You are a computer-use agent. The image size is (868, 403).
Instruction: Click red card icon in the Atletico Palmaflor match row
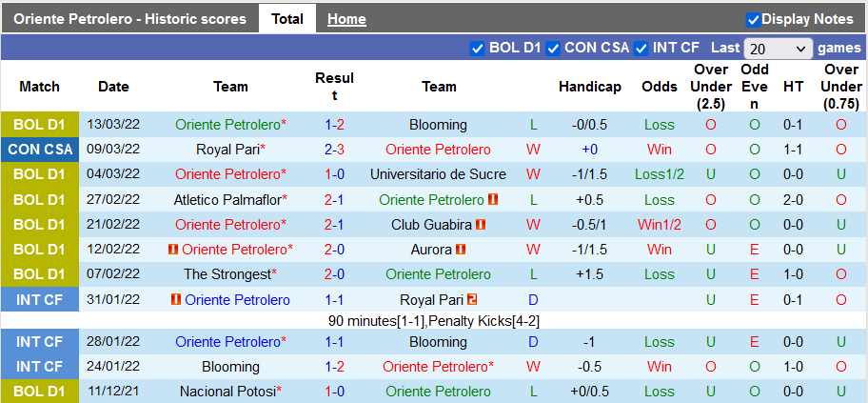494,200
